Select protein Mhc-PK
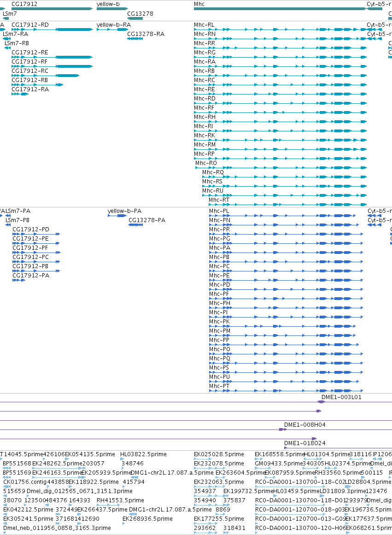Viewport: 392px width, 535px height. pos(220,322)
